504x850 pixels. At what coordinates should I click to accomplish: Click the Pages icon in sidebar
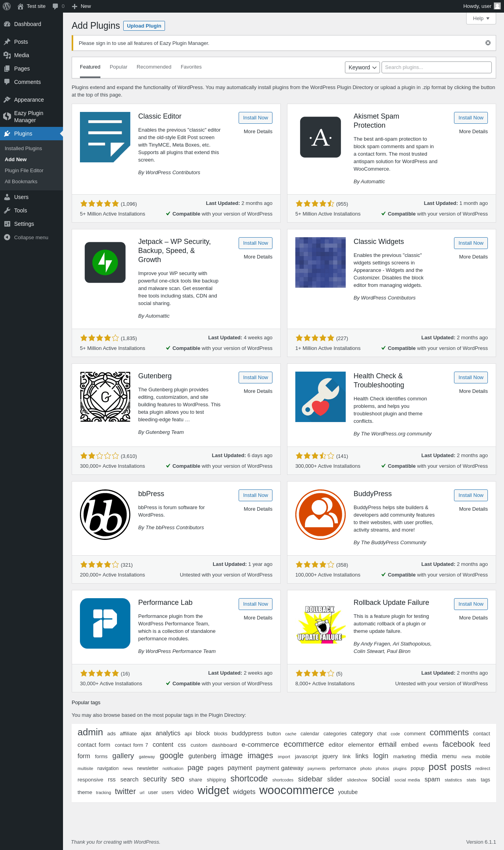click(7, 69)
